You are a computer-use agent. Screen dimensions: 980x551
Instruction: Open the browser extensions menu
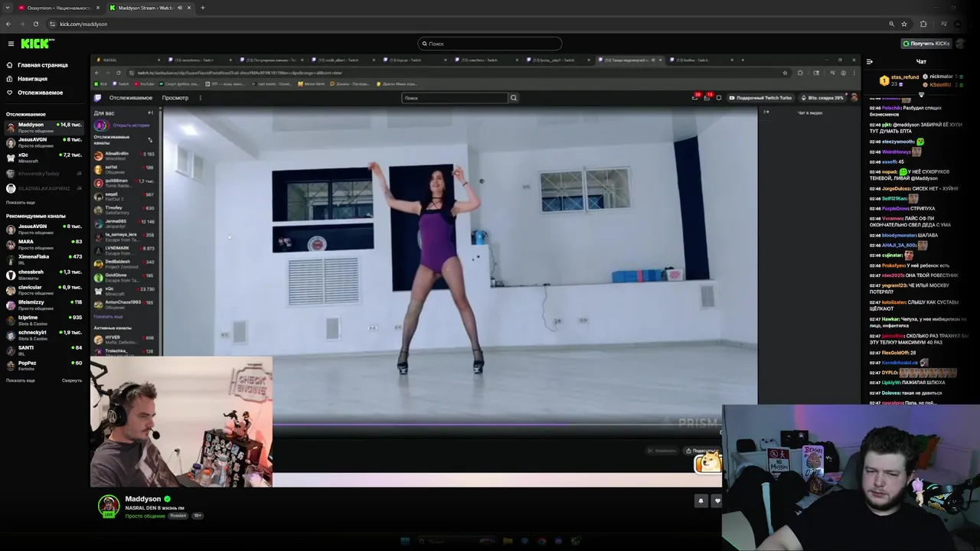tap(923, 24)
